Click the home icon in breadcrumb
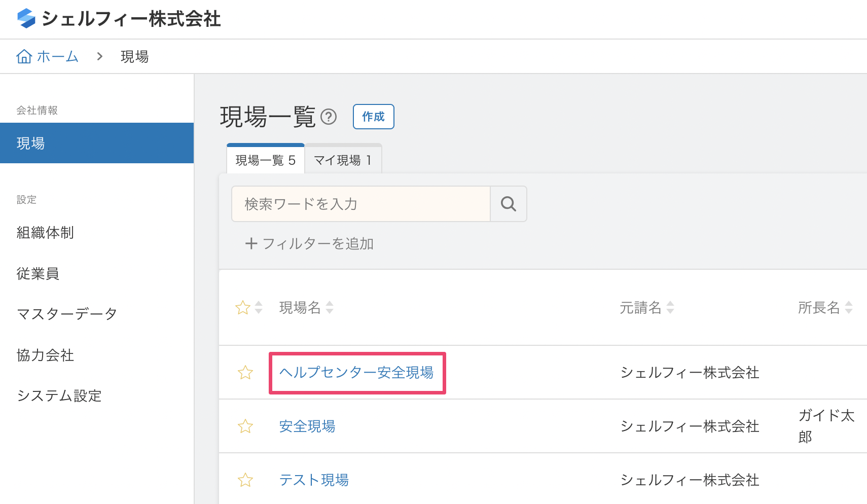The width and height of the screenshot is (867, 504). (x=24, y=56)
